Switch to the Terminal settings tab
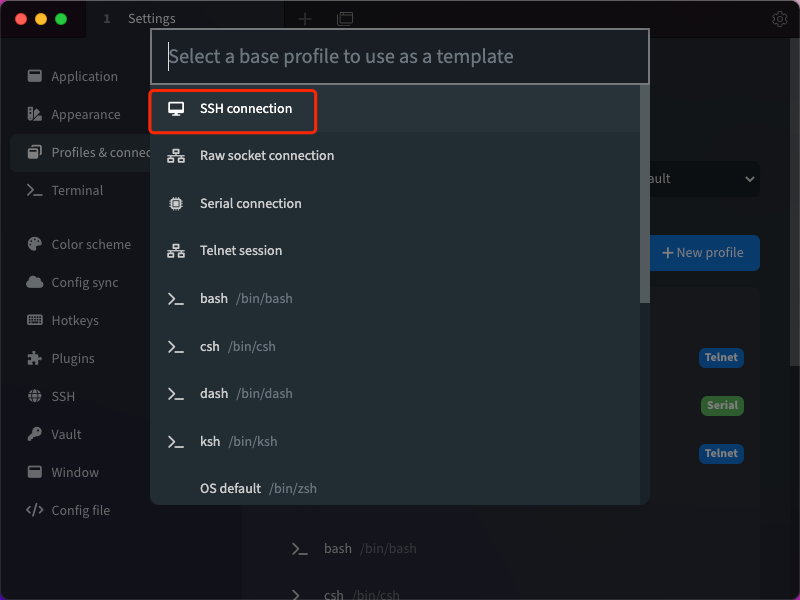This screenshot has height=600, width=800. (x=77, y=190)
